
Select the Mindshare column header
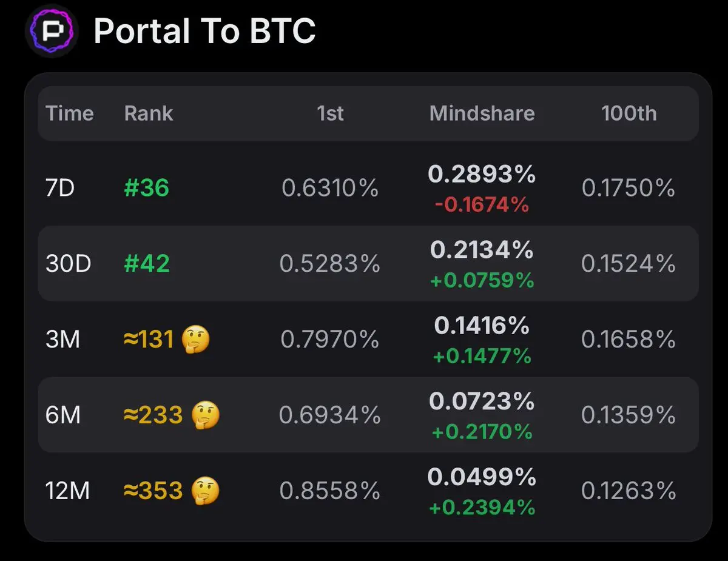point(482,113)
